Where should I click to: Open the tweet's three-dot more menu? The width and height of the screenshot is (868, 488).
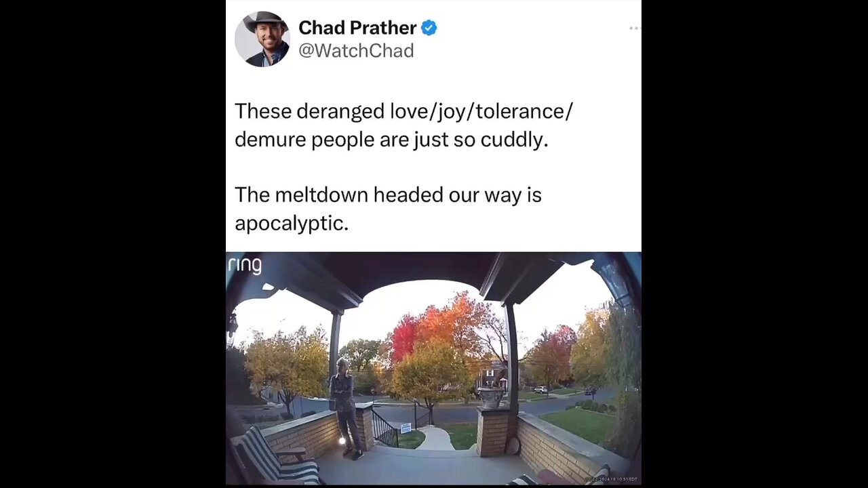coord(635,28)
